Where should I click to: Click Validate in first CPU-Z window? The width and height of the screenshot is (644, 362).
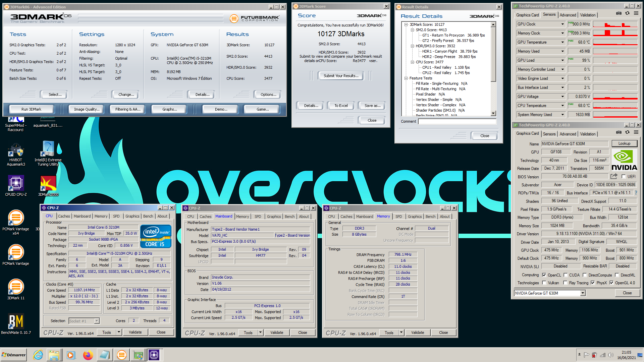[135, 332]
